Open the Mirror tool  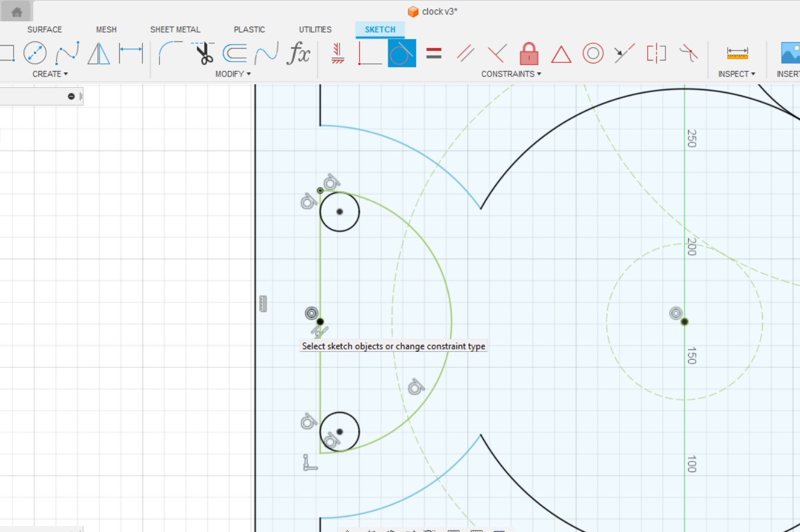coord(98,53)
